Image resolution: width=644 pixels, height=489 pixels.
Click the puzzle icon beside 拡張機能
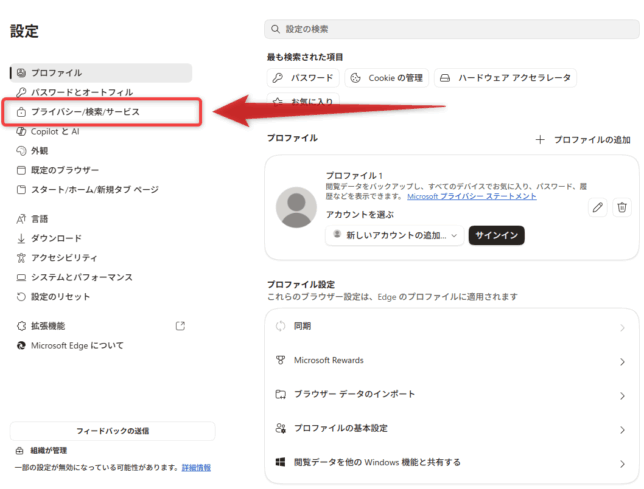pos(21,326)
